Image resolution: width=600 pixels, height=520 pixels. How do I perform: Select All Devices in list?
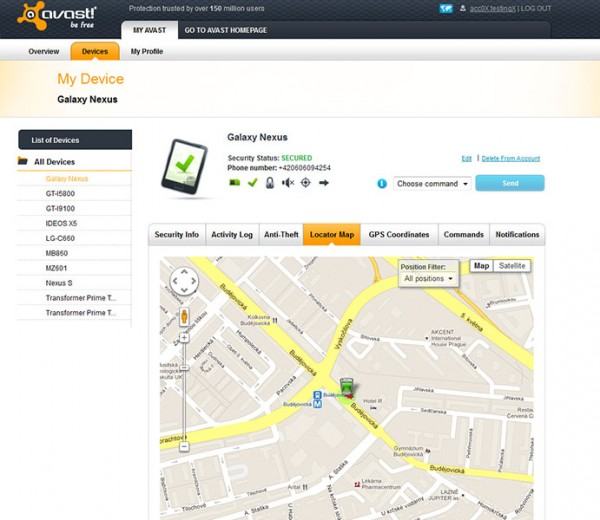pos(54,162)
